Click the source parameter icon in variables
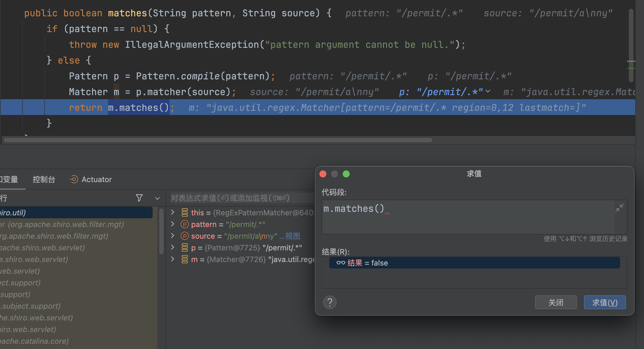 click(x=184, y=236)
